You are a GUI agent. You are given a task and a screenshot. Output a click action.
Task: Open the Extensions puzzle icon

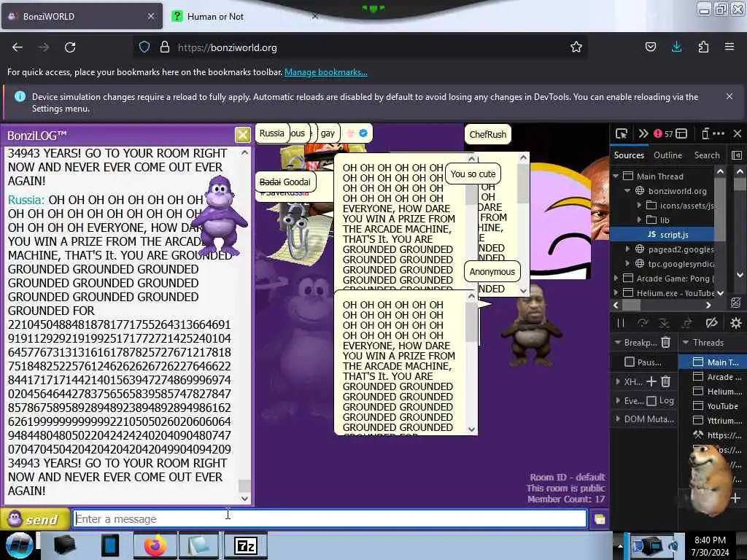tap(703, 47)
